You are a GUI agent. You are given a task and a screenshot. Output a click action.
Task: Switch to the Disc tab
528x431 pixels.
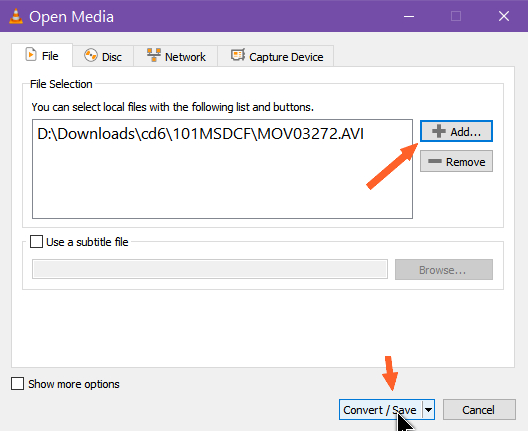pos(103,56)
